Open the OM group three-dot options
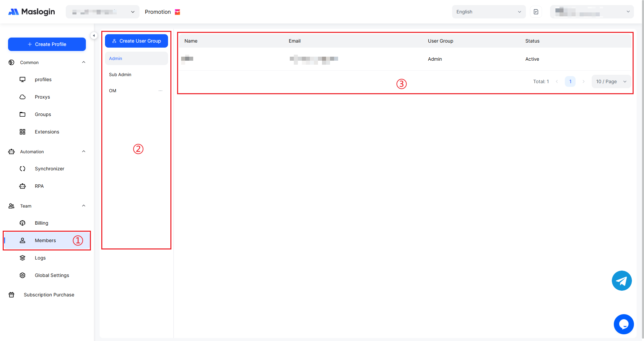Viewport: 644px width, 341px height. [x=160, y=91]
